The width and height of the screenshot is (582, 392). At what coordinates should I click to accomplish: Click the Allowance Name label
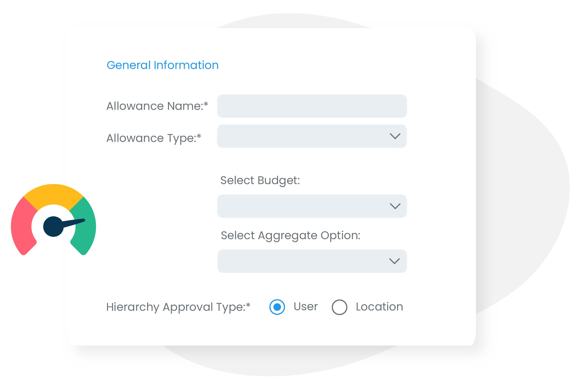(x=157, y=106)
